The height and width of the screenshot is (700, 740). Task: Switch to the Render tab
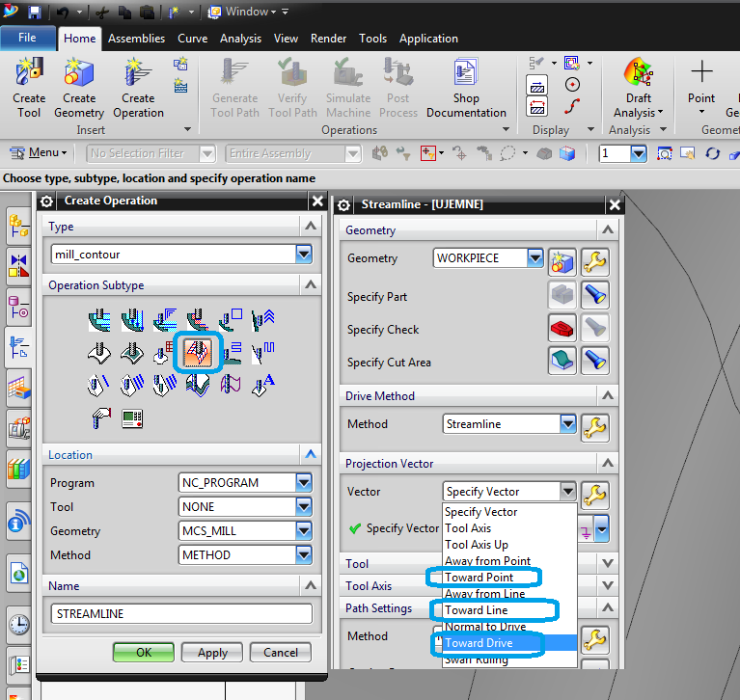point(328,39)
